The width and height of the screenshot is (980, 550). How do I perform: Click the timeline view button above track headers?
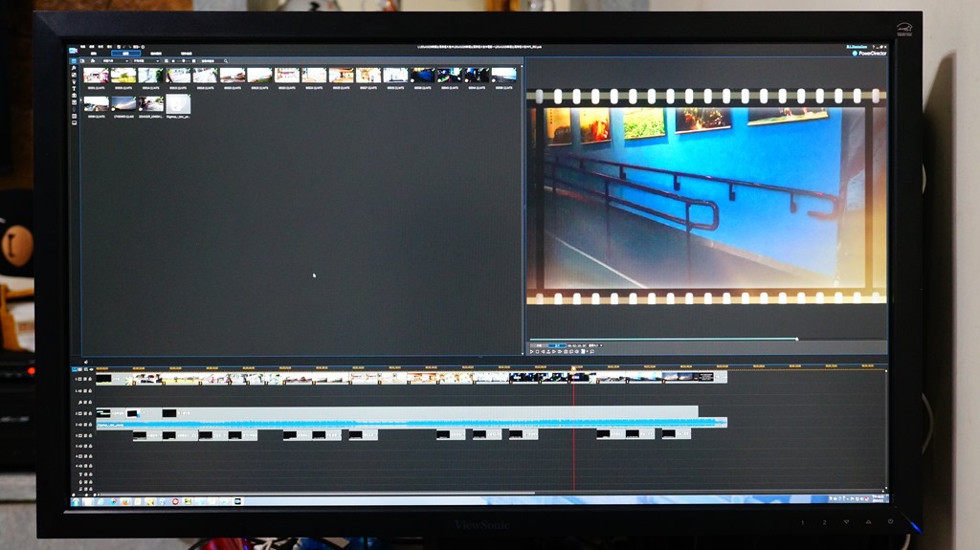click(75, 369)
